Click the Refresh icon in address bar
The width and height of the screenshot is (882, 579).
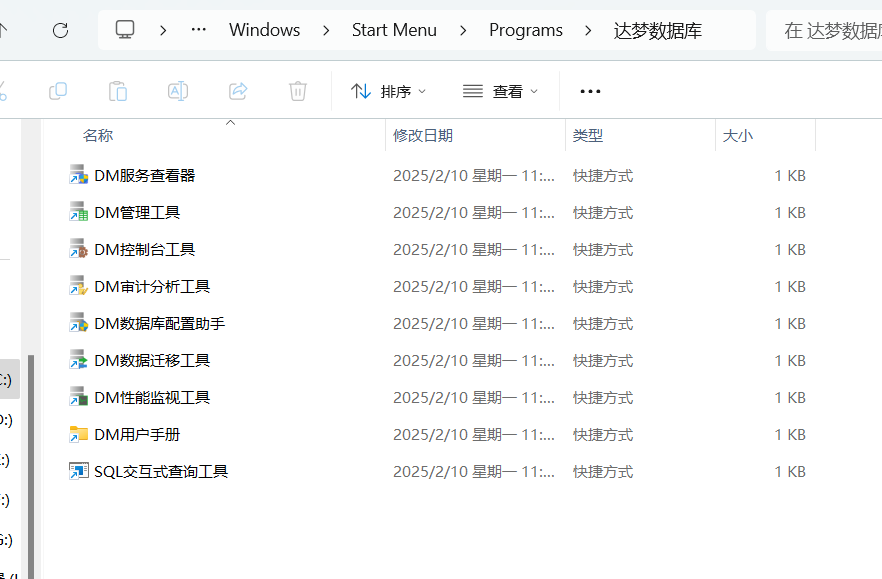60,30
